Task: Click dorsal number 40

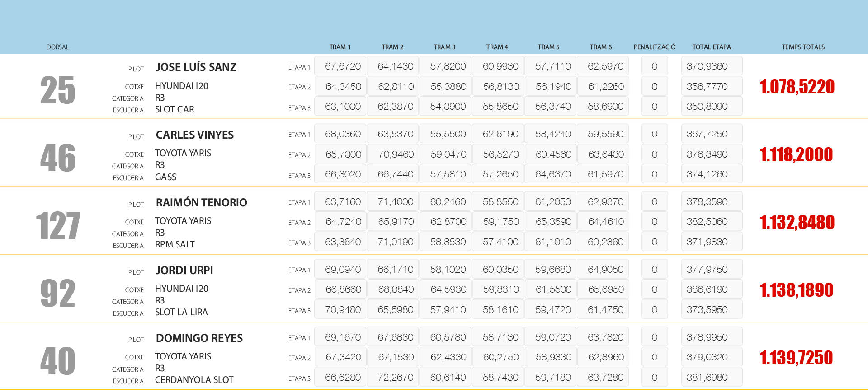Action: [x=58, y=361]
